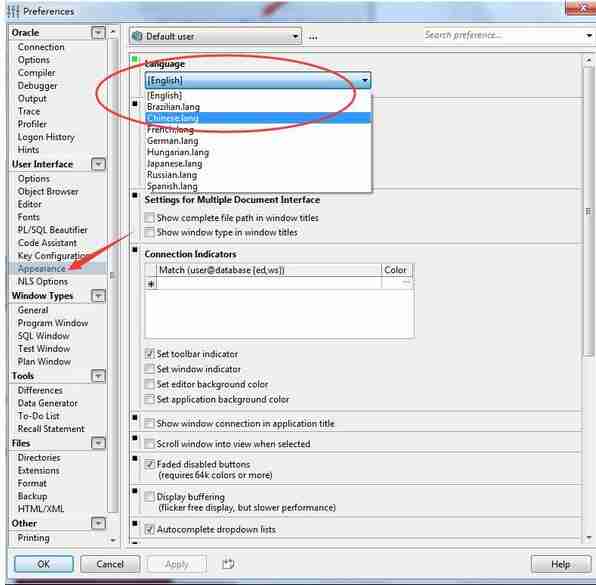Collapse the Language combo box arrow
Screen dimensions: 596x585
coord(365,80)
